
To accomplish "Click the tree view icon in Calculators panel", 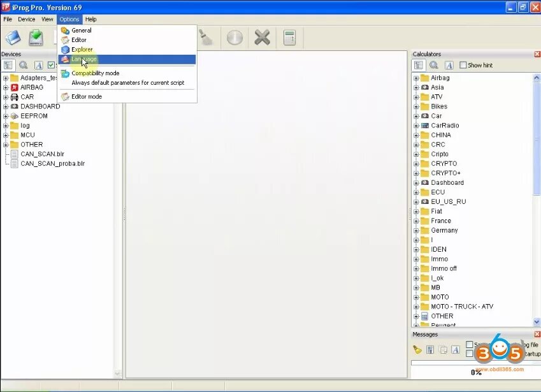I will [419, 65].
